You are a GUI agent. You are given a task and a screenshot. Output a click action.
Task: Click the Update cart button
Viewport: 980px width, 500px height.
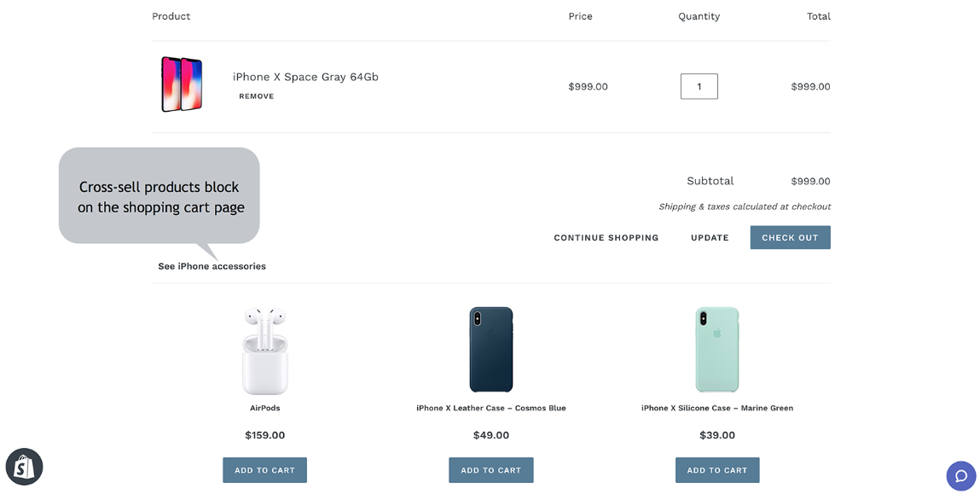click(x=710, y=238)
